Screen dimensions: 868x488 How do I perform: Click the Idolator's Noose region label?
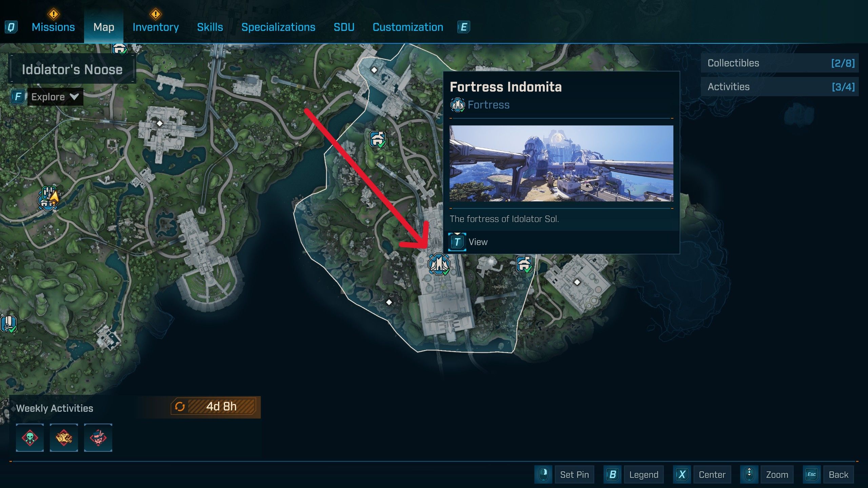[72, 69]
